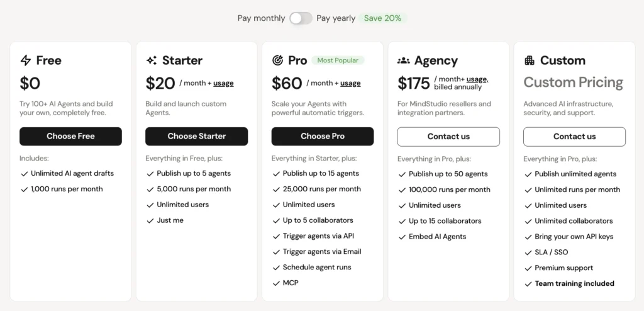Open the usage link under Starter price

223,83
